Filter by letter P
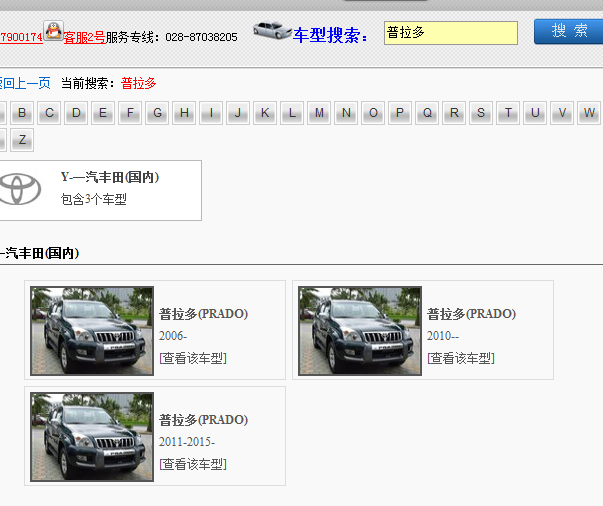This screenshot has width=603, height=506. 400,113
